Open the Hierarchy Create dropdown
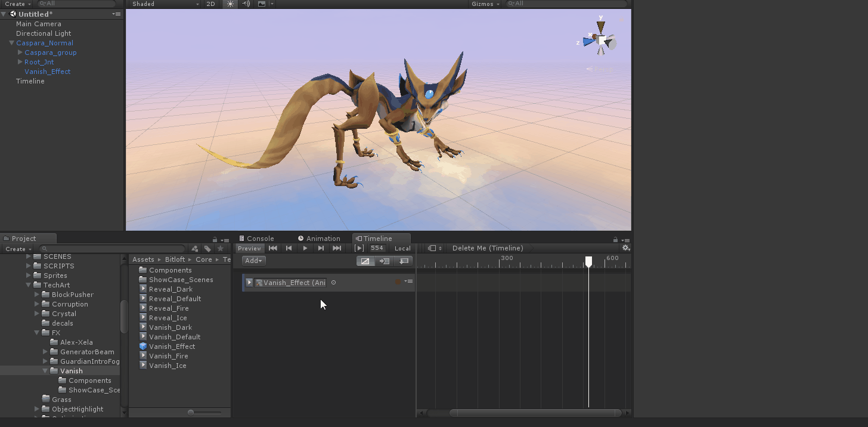The height and width of the screenshot is (427, 868). coord(17,4)
